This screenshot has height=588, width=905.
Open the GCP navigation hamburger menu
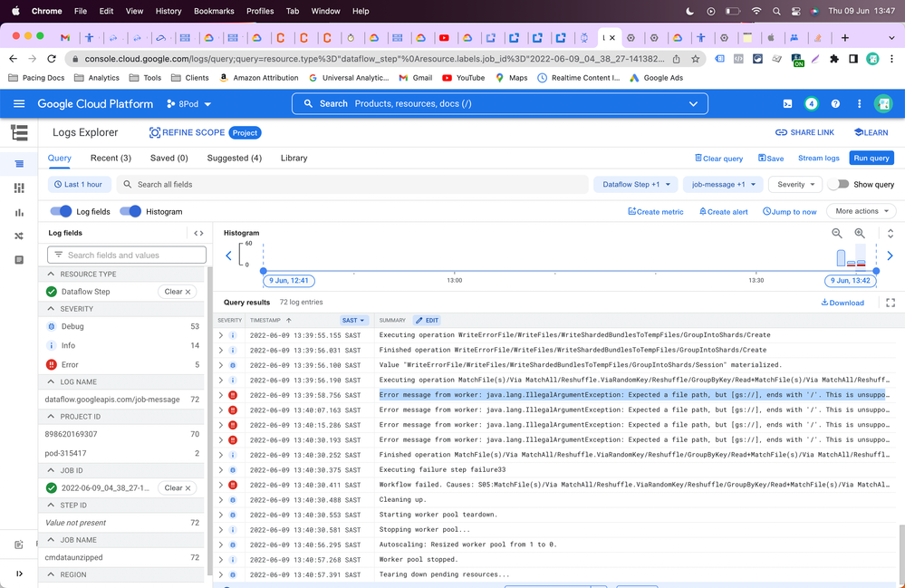tap(19, 104)
